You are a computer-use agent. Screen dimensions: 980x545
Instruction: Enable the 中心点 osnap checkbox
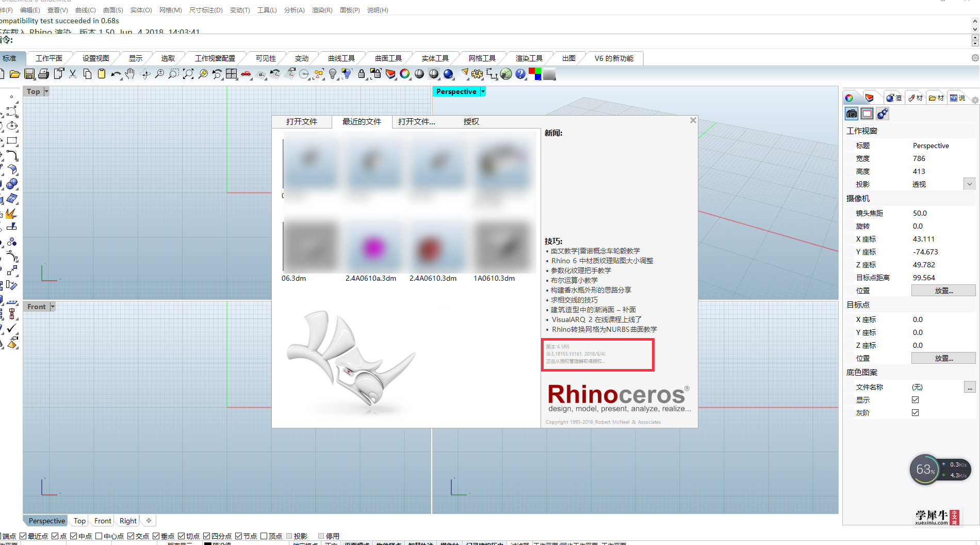coord(99,536)
